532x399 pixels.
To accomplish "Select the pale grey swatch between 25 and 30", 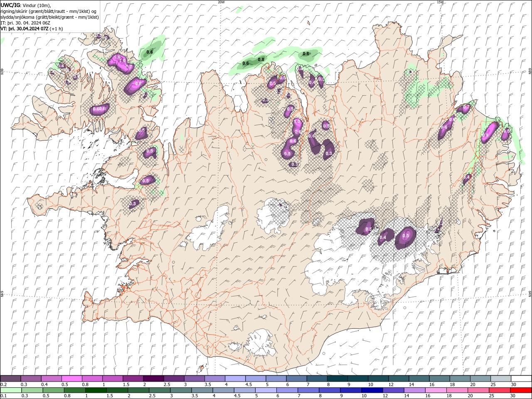I will pos(500,379).
